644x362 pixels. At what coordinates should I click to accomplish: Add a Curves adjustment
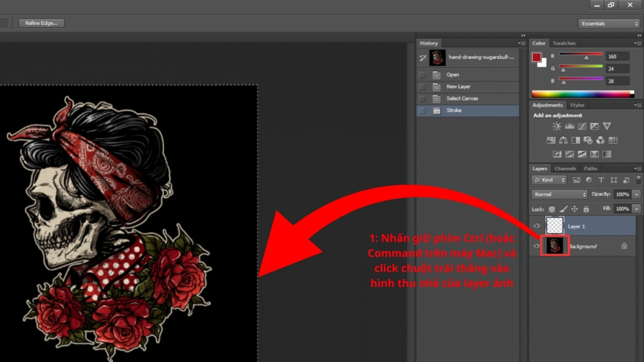click(x=582, y=127)
